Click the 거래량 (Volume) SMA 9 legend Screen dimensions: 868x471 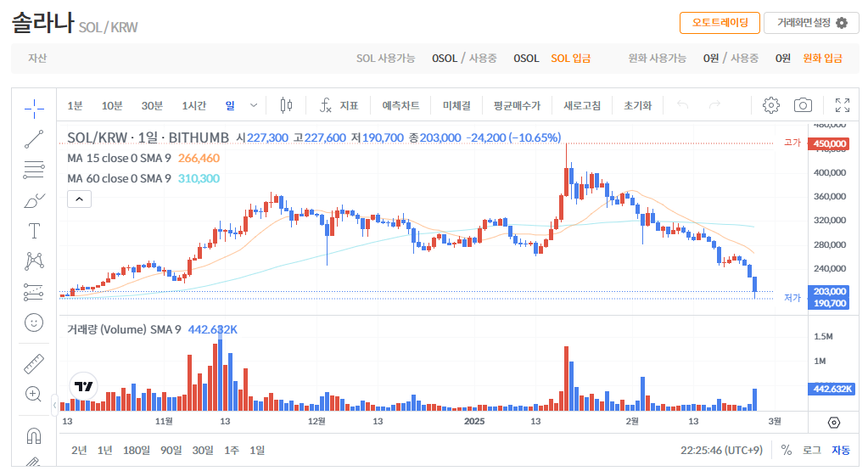pyautogui.click(x=124, y=330)
